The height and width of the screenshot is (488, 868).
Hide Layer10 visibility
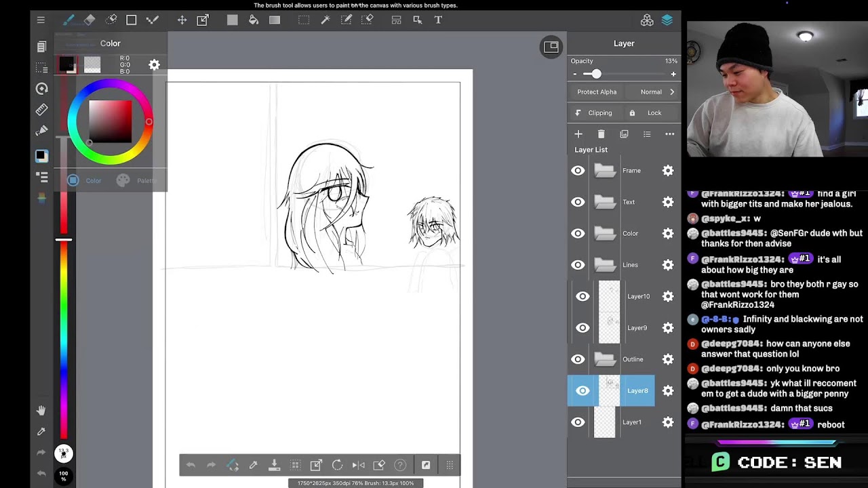(x=583, y=296)
